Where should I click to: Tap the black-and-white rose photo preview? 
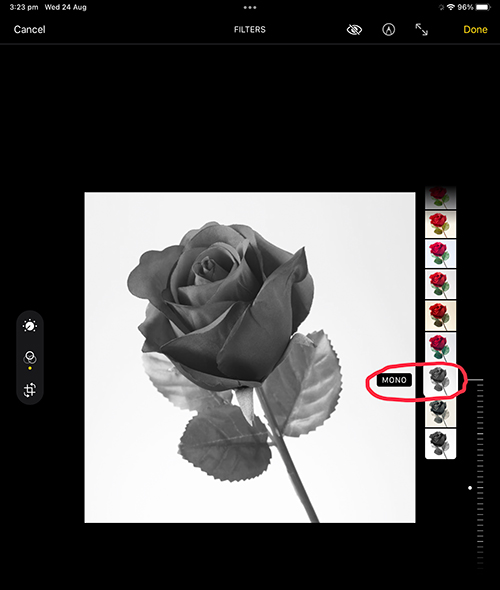[250, 357]
